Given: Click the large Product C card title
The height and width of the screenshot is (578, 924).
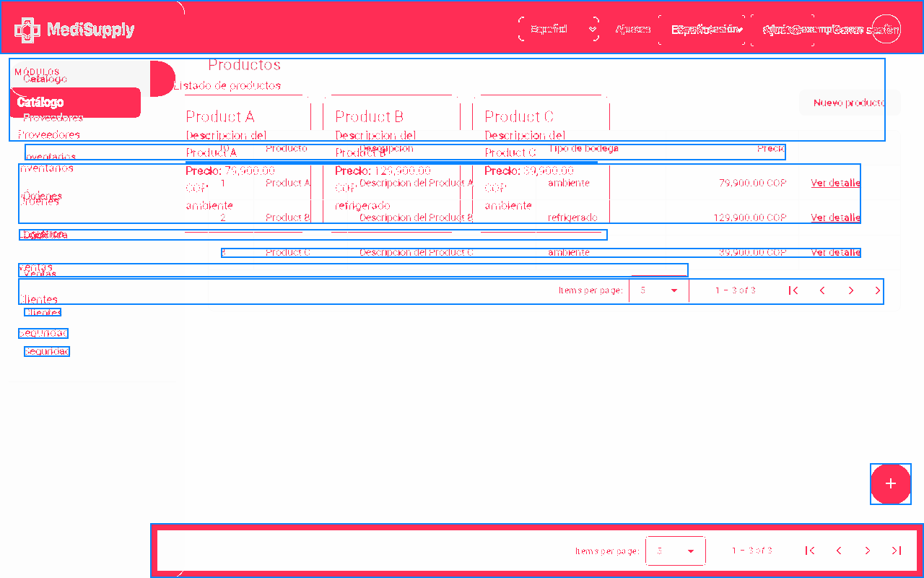Looking at the screenshot, I should [519, 116].
